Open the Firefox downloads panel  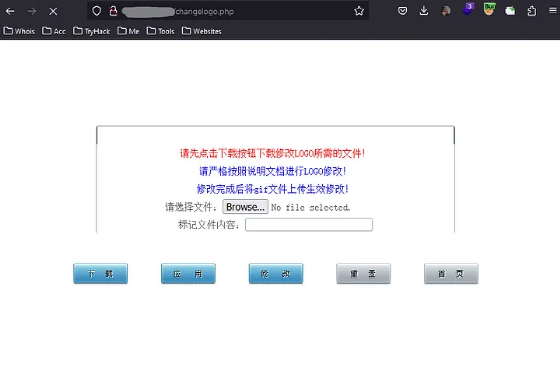424,11
